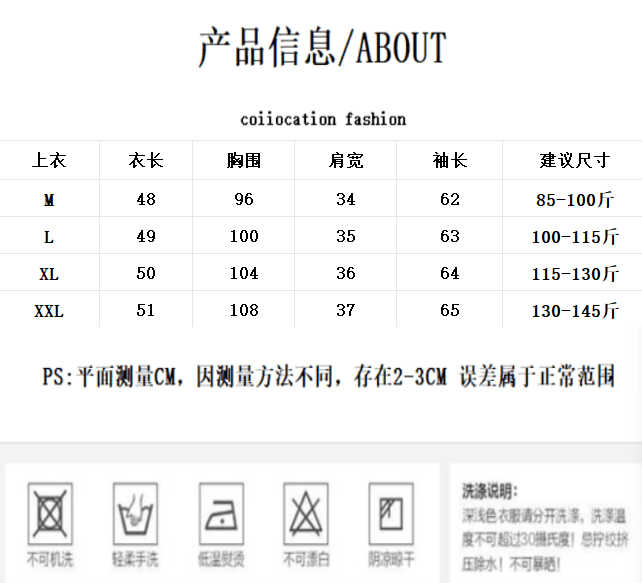
Task: Click bust value 96 in M row
Action: (x=244, y=199)
